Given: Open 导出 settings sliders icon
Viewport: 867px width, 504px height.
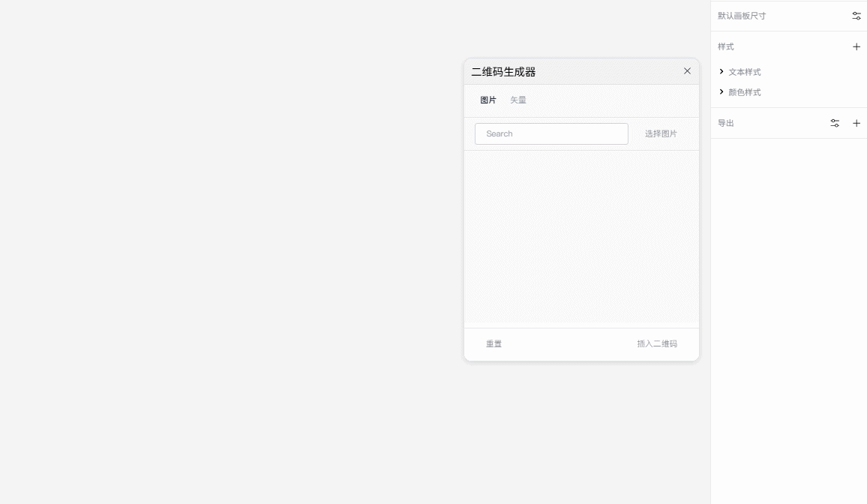Looking at the screenshot, I should pos(835,123).
